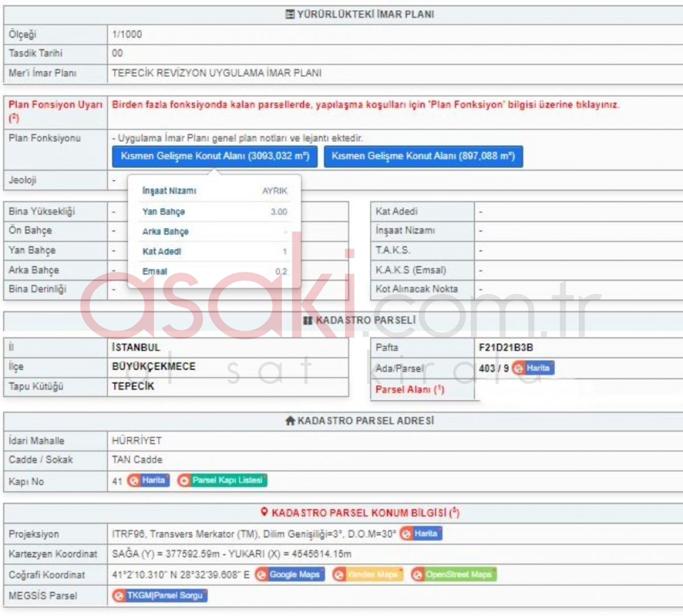Click the İnşaat Nizamı row in the popup
Viewport: 683px width, 616px height.
coord(214,191)
